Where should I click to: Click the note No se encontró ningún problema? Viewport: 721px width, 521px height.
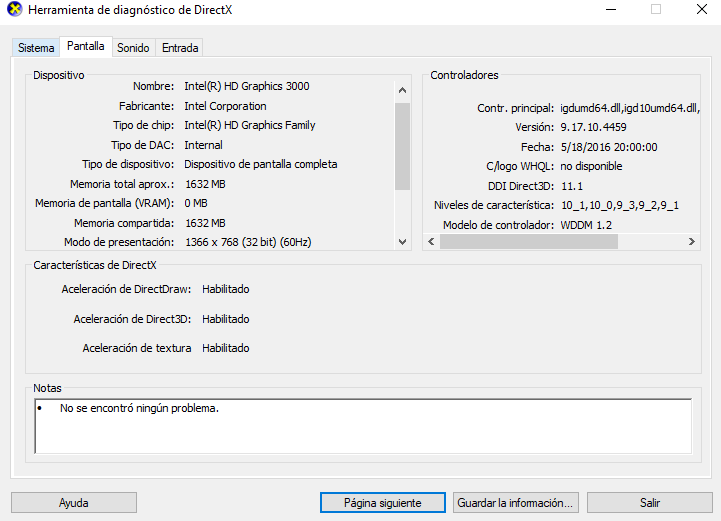coord(139,408)
